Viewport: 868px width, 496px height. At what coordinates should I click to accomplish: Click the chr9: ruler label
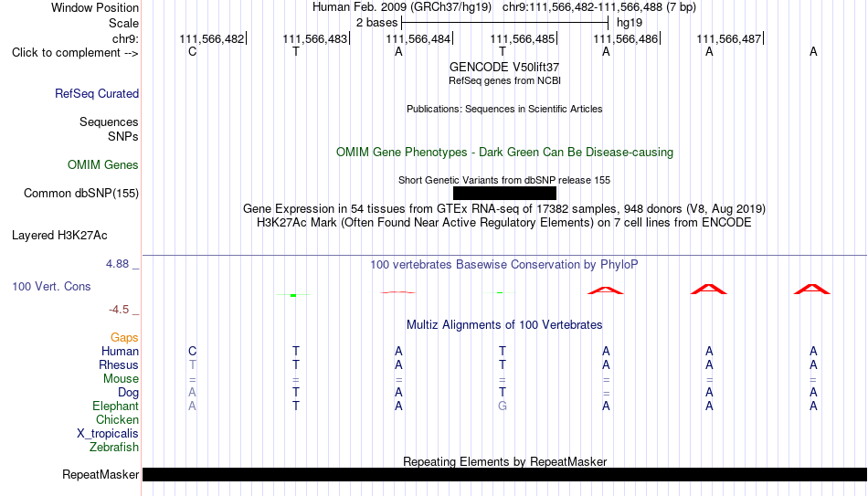point(126,38)
